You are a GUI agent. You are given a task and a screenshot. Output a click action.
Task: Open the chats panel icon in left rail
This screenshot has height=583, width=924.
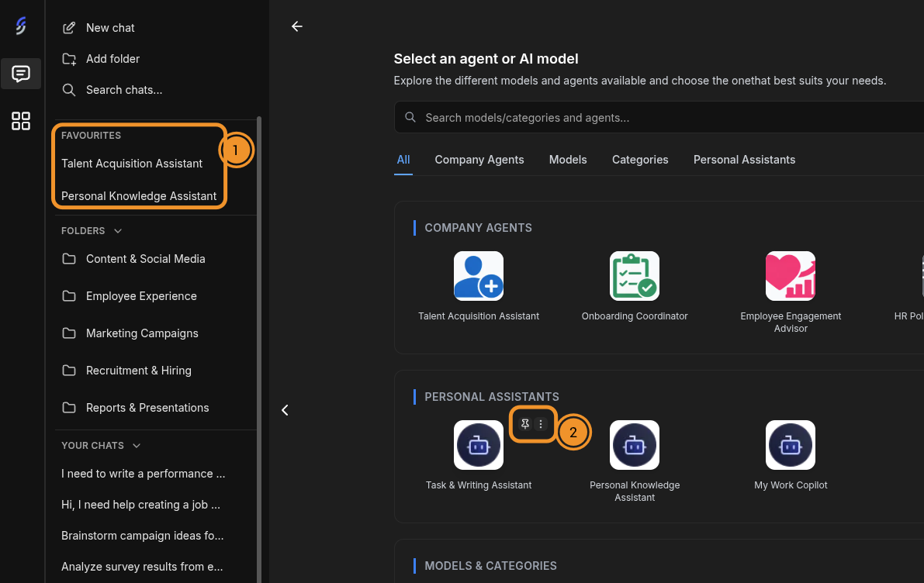point(21,74)
